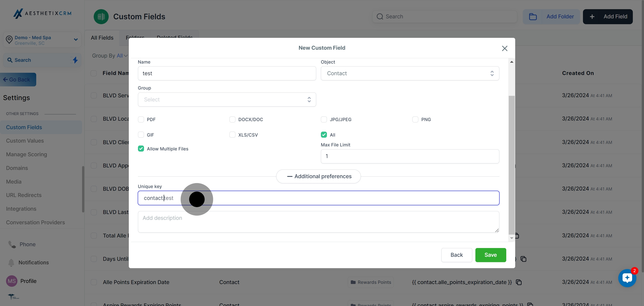The height and width of the screenshot is (306, 644).
Task: Click the folder icon in Add Folder
Action: tap(532, 17)
